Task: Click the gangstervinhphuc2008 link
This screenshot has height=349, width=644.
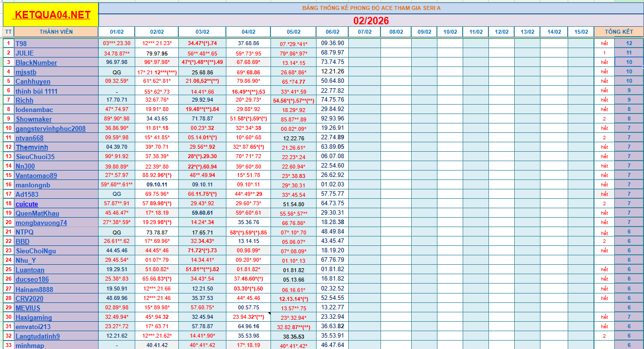Action: click(x=50, y=128)
